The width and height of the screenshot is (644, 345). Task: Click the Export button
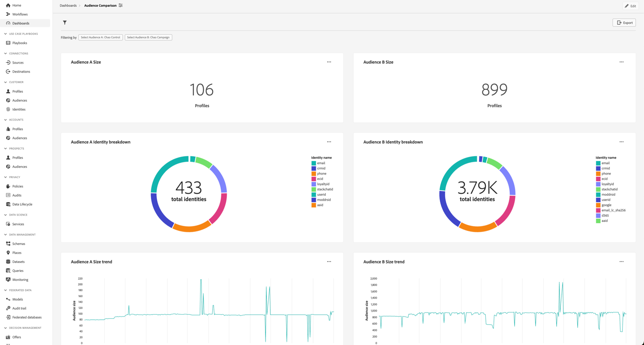click(x=624, y=22)
